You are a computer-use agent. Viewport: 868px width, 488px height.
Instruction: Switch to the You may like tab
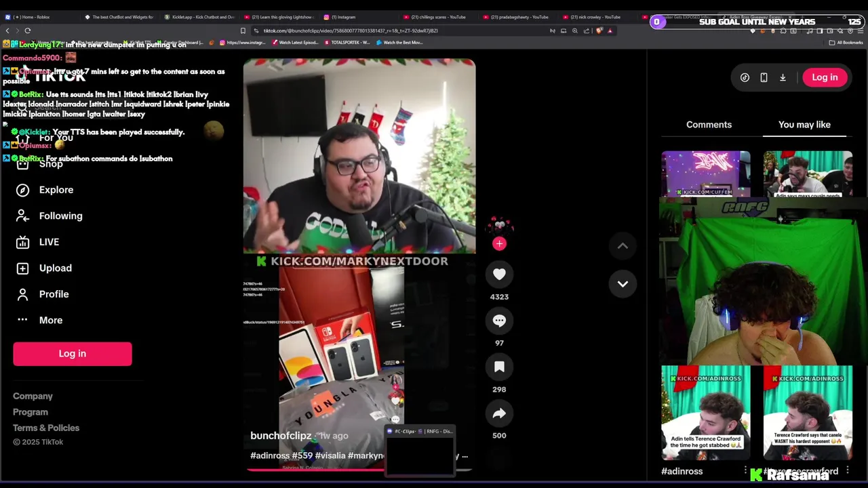804,125
